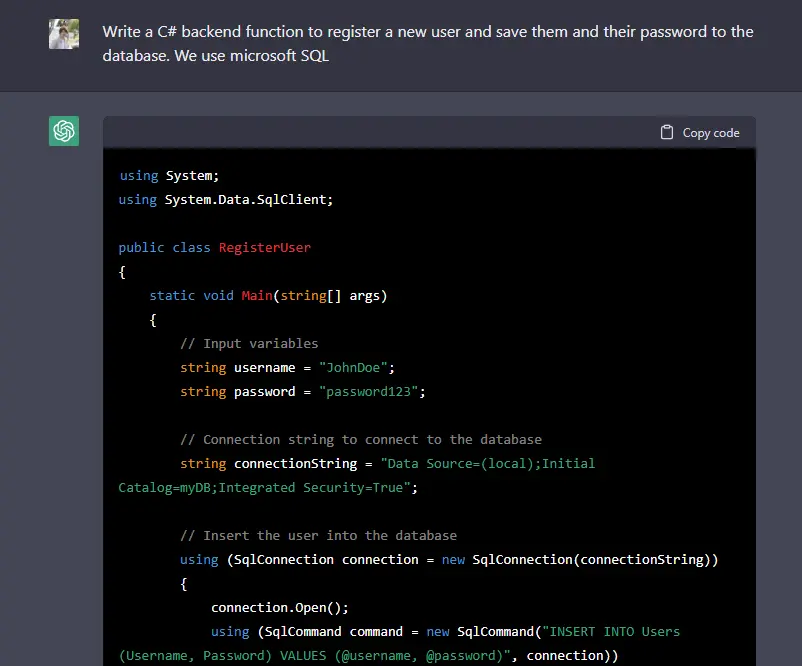Click the clipboard icon in code header
The height and width of the screenshot is (666, 802).
(x=667, y=132)
